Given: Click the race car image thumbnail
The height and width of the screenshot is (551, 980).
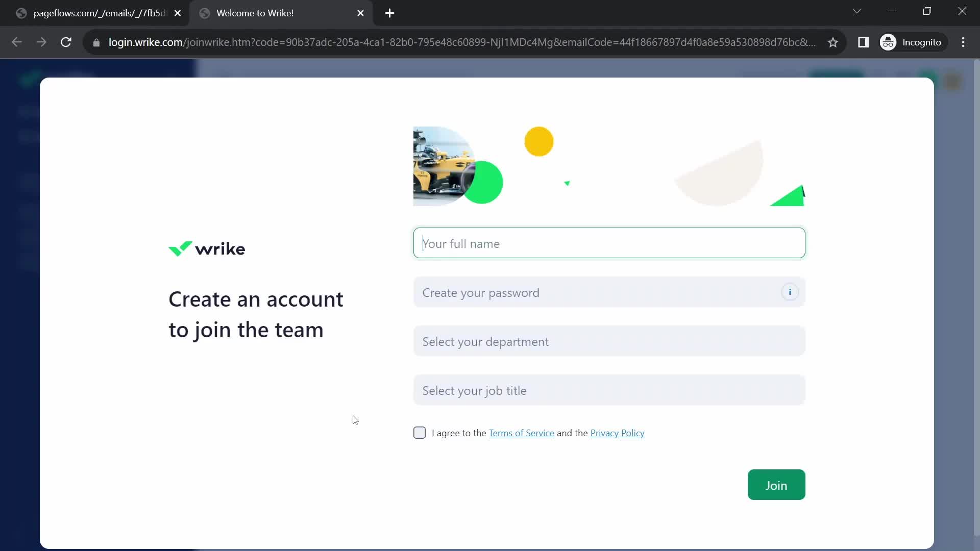Looking at the screenshot, I should [444, 166].
